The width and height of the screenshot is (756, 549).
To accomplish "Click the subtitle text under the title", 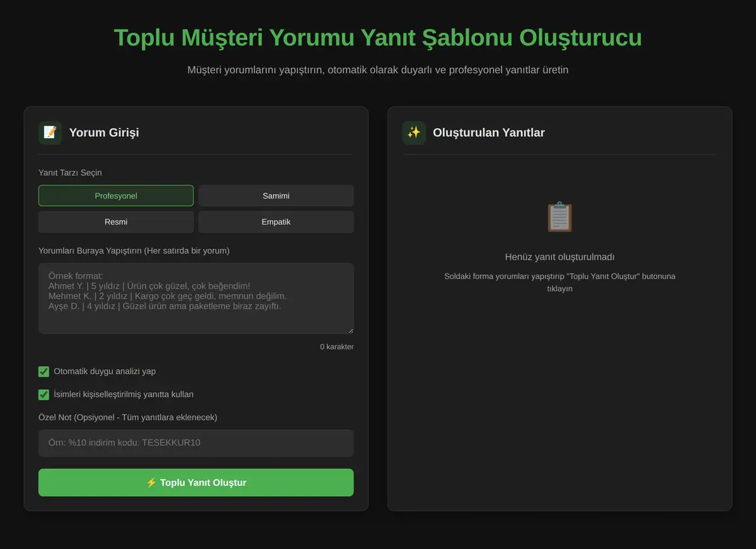I will tap(378, 70).
